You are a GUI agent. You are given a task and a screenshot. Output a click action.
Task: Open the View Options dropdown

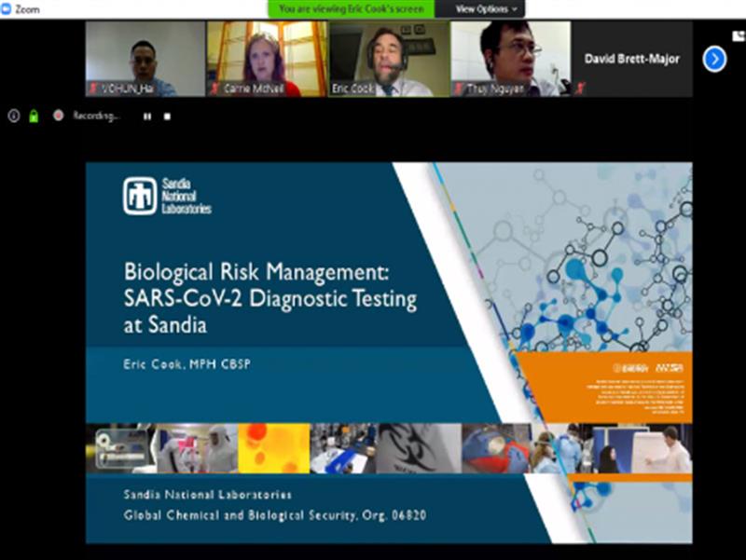point(486,8)
